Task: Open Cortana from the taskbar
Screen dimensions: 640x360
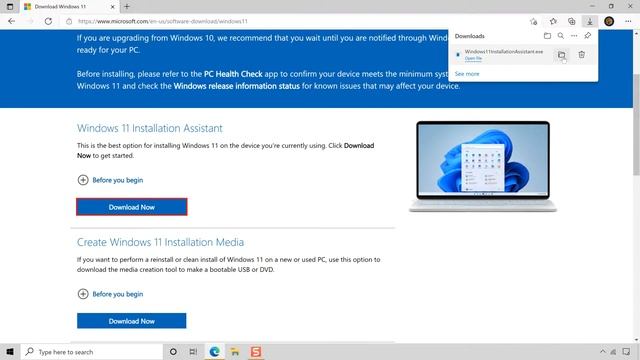Action: [173, 352]
